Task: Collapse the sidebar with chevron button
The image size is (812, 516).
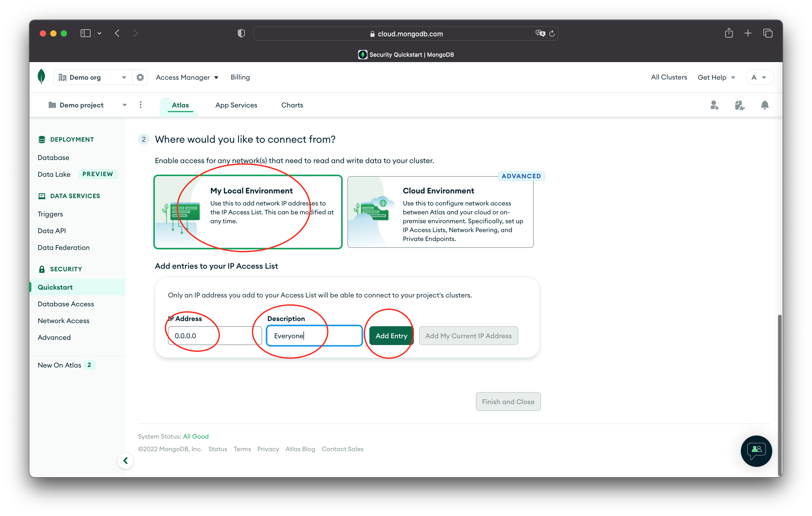Action: [x=126, y=460]
